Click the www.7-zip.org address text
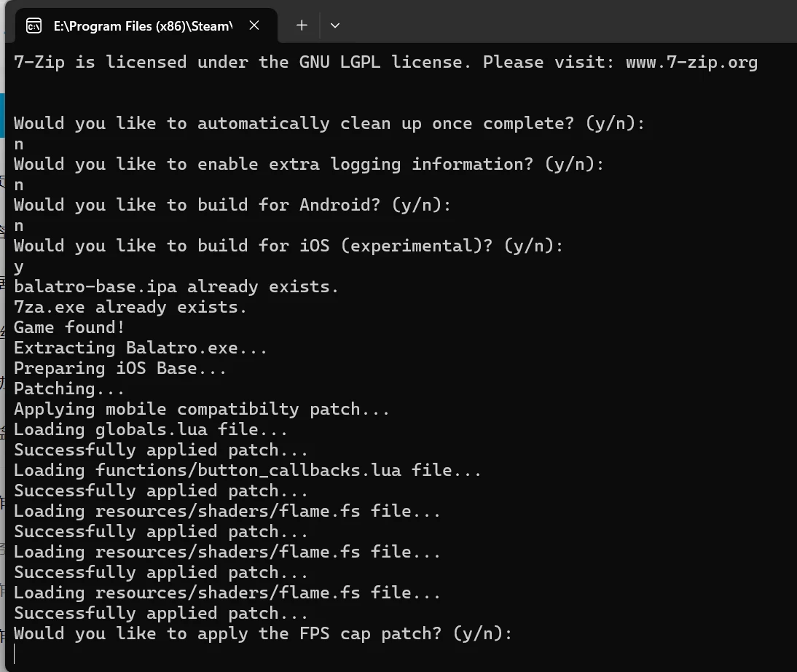The height and width of the screenshot is (672, 797). coord(691,63)
